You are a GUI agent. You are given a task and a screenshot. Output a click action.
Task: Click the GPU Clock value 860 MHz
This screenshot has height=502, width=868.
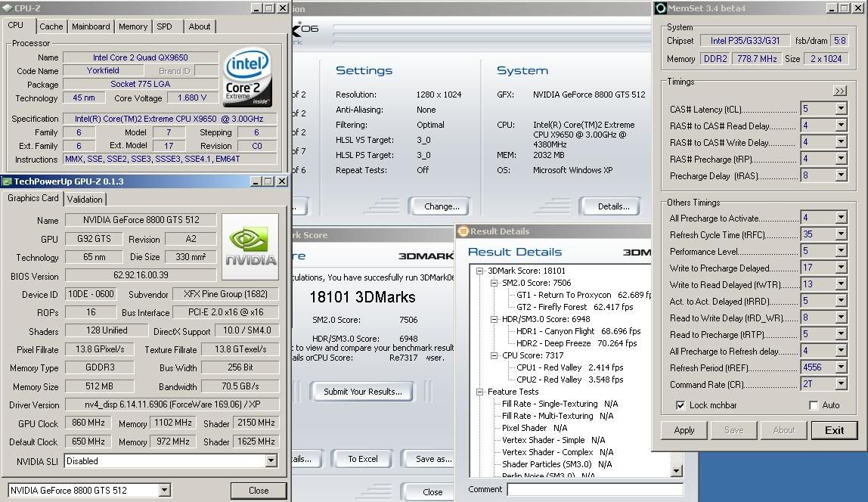(x=88, y=423)
